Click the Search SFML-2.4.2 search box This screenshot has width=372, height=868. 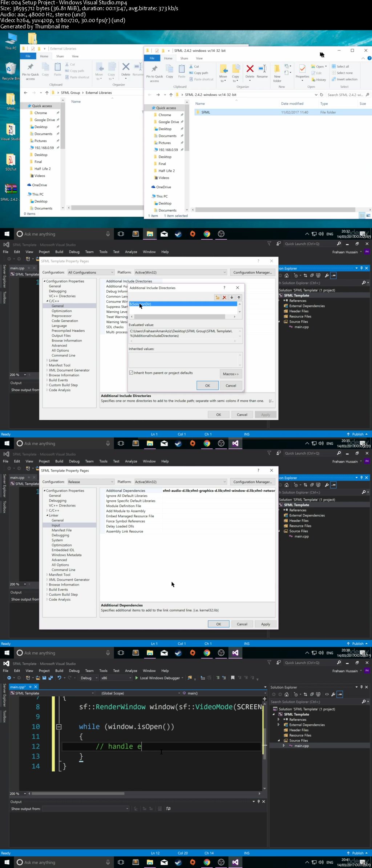tap(345, 95)
